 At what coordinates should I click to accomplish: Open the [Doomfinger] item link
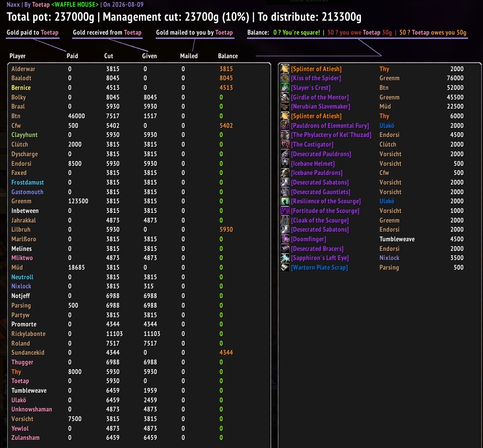309,239
